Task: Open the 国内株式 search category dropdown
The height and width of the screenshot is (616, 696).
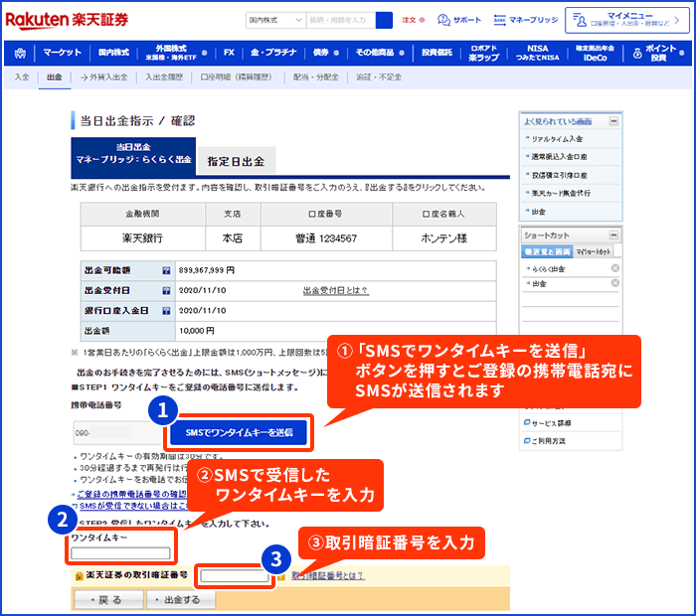Action: click(275, 21)
